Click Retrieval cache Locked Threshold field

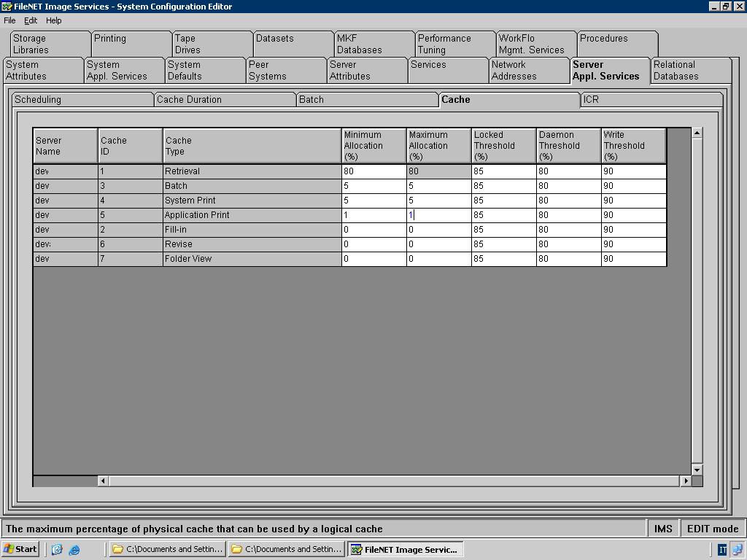(503, 171)
